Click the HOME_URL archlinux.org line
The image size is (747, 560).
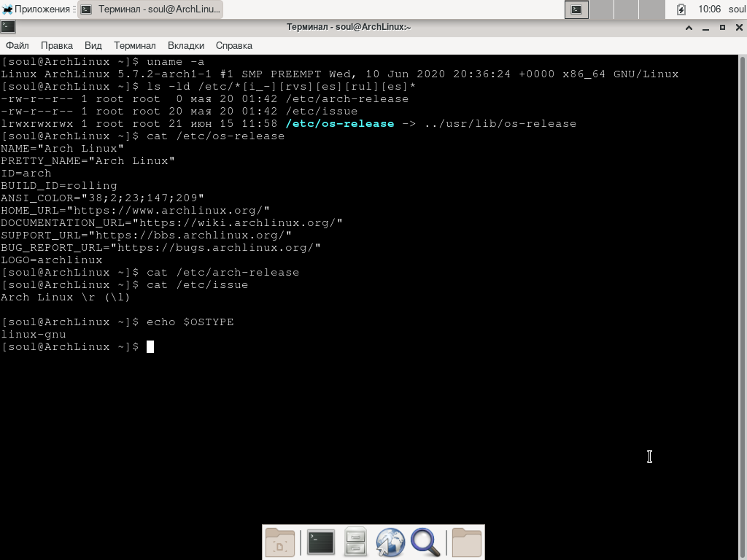coord(135,211)
